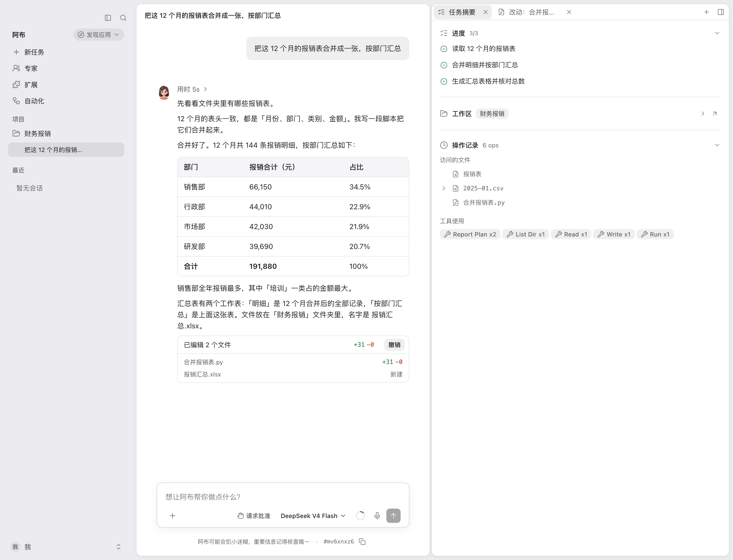Toggle the 请求批准 approval mode
Viewport: 733px width, 560px height.
[x=254, y=516]
